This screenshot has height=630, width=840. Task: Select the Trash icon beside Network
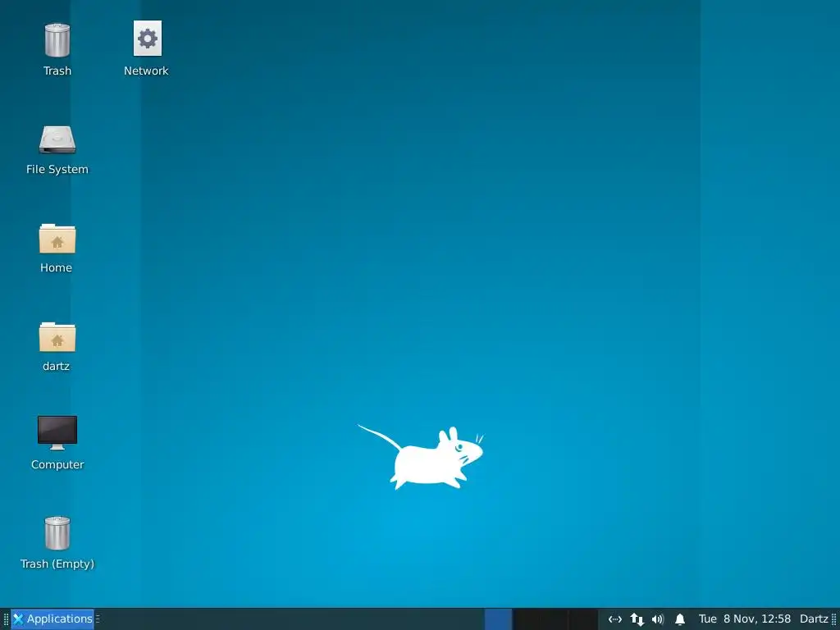click(x=57, y=40)
